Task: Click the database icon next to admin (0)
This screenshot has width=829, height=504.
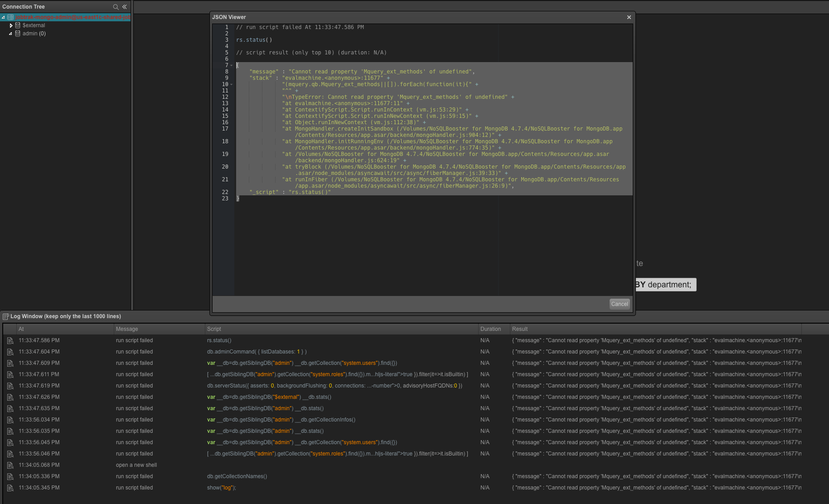Action: pos(17,33)
